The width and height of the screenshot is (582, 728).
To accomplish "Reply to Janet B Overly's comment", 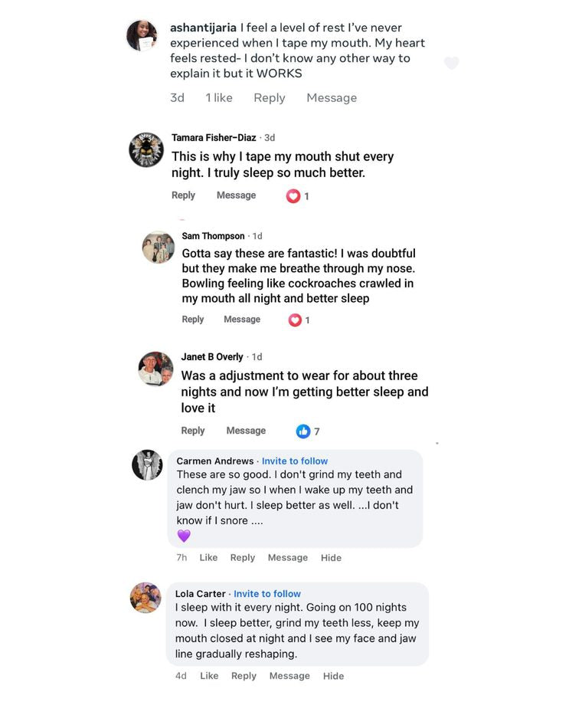I will 193,431.
